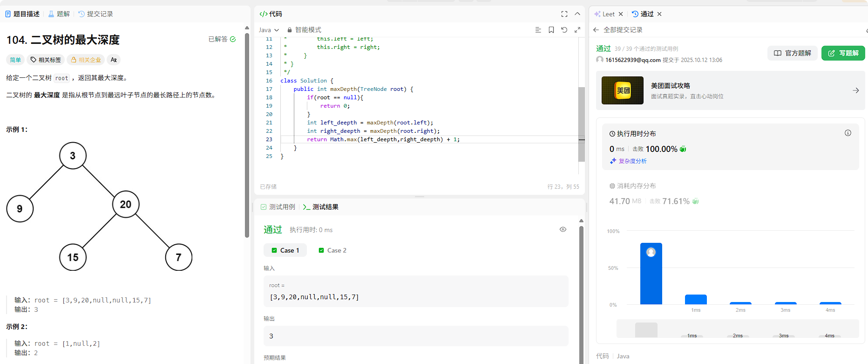This screenshot has width=868, height=364.
Task: Click the format code icon
Action: click(x=538, y=30)
